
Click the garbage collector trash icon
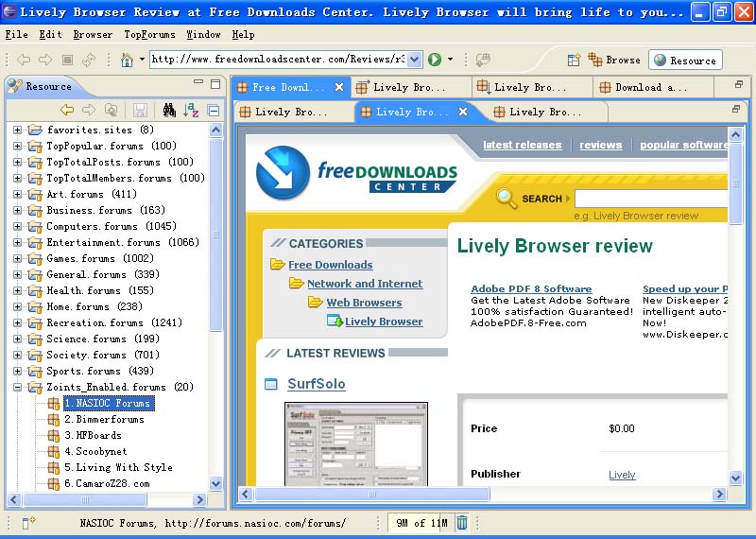[x=461, y=523]
